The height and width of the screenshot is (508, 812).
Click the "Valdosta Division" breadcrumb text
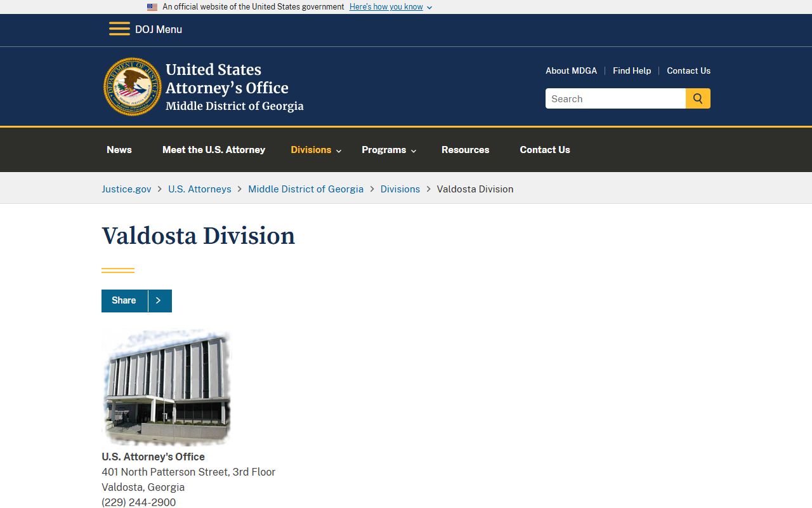475,189
